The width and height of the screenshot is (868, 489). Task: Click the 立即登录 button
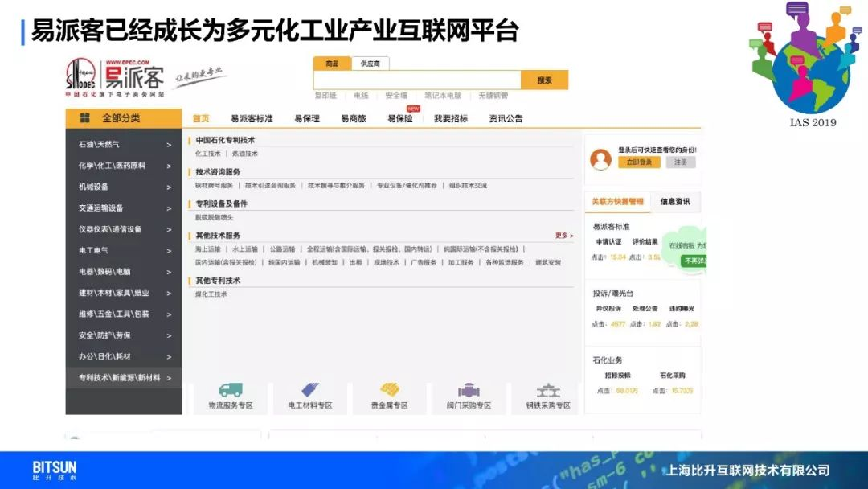pyautogui.click(x=640, y=162)
